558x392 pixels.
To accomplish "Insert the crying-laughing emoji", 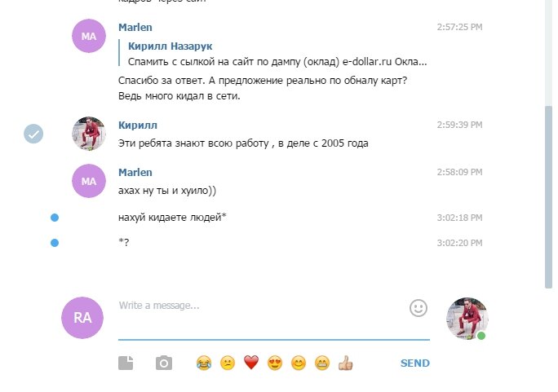I will [204, 363].
